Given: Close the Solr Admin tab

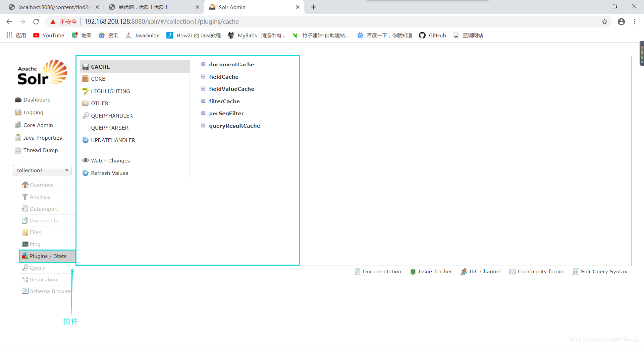Looking at the screenshot, I should (298, 7).
